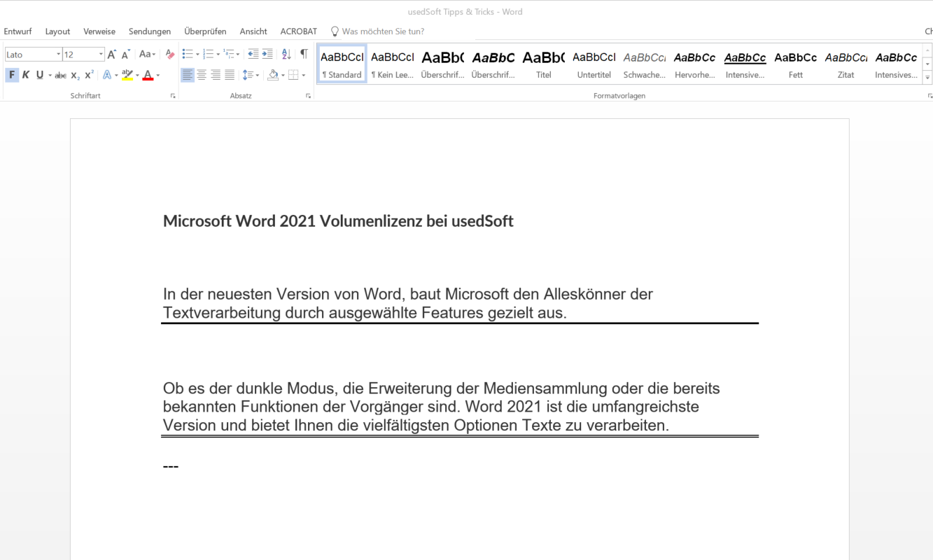This screenshot has height=560, width=933.
Task: Apply the Zitat style
Action: tap(846, 64)
